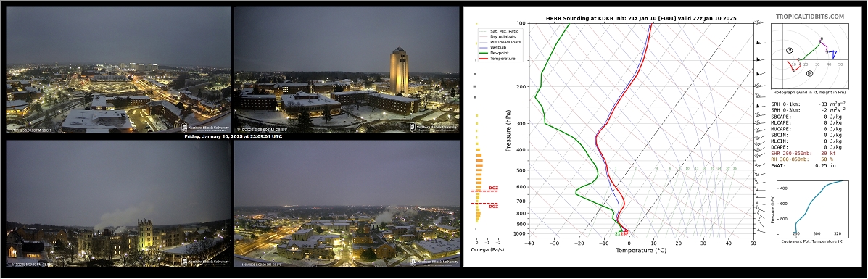Image resolution: width=868 pixels, height=279 pixels.
Task: Click the SRH 0-3km value row
Action: [809, 110]
